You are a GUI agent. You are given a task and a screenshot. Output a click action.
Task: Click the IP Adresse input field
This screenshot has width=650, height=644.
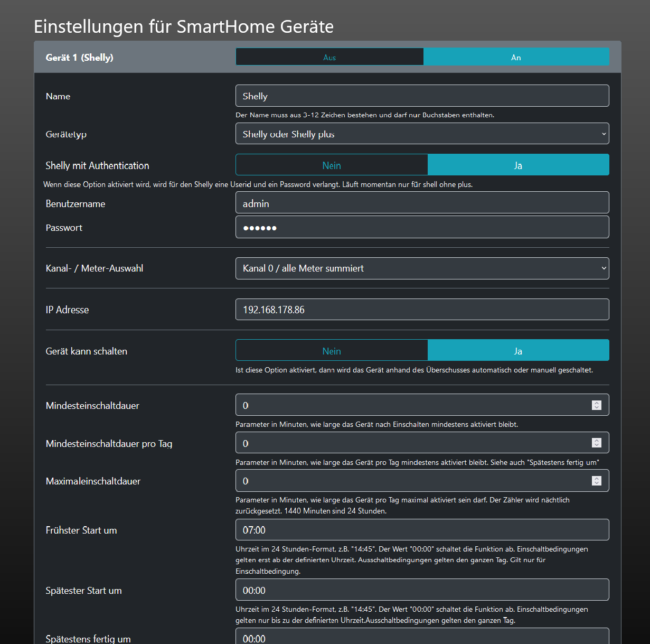(422, 310)
